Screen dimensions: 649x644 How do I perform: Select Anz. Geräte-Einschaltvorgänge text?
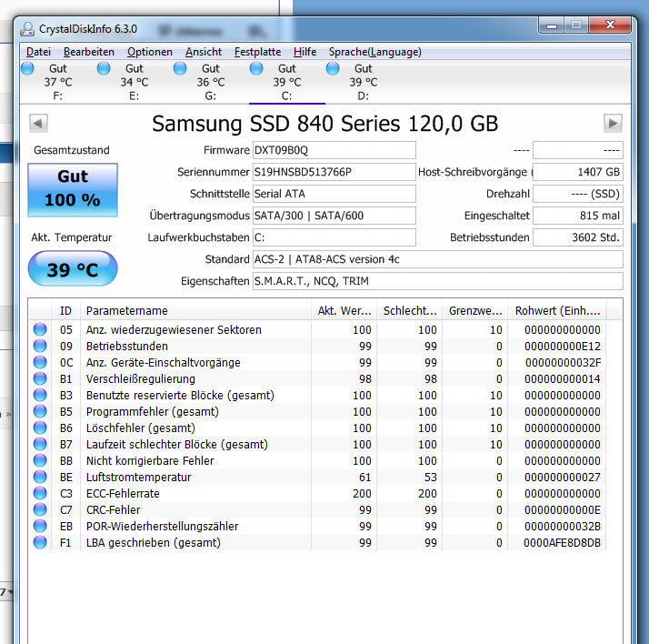tap(163, 362)
